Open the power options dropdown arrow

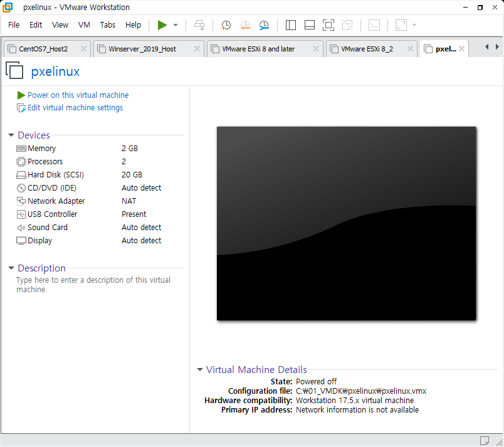[176, 25]
